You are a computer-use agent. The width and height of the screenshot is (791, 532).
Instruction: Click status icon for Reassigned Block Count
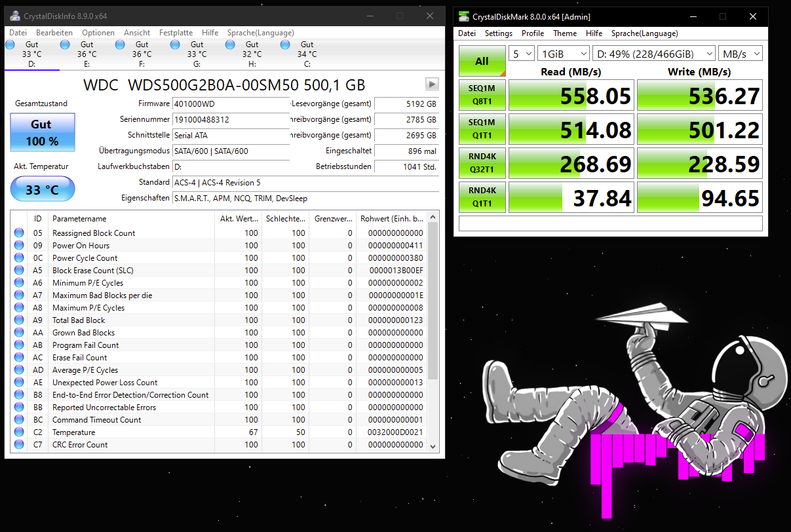[x=19, y=233]
